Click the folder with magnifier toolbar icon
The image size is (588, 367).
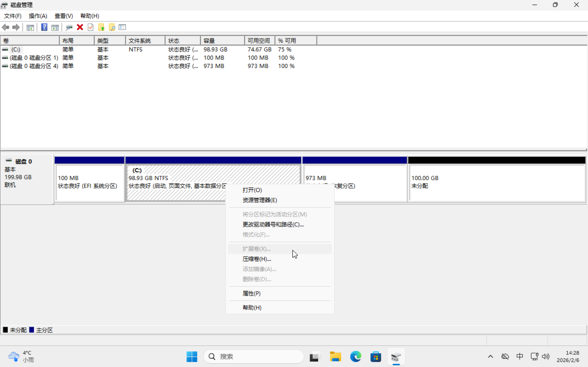click(112, 27)
